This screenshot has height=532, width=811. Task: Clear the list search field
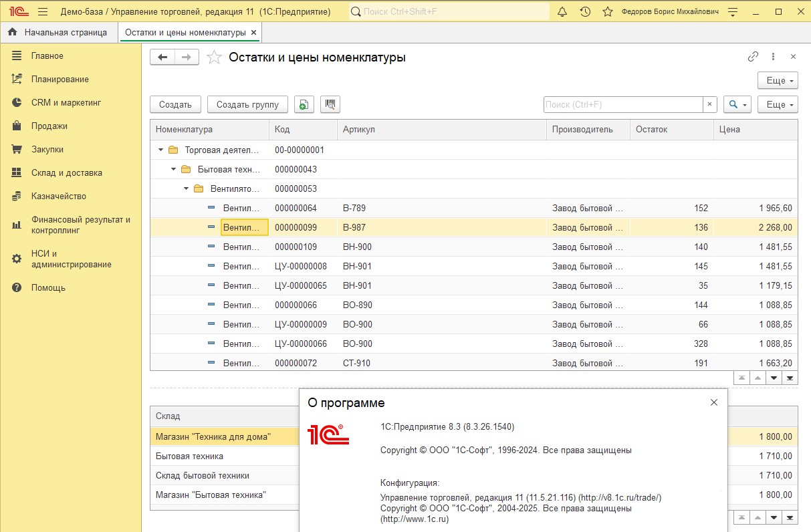coord(710,104)
